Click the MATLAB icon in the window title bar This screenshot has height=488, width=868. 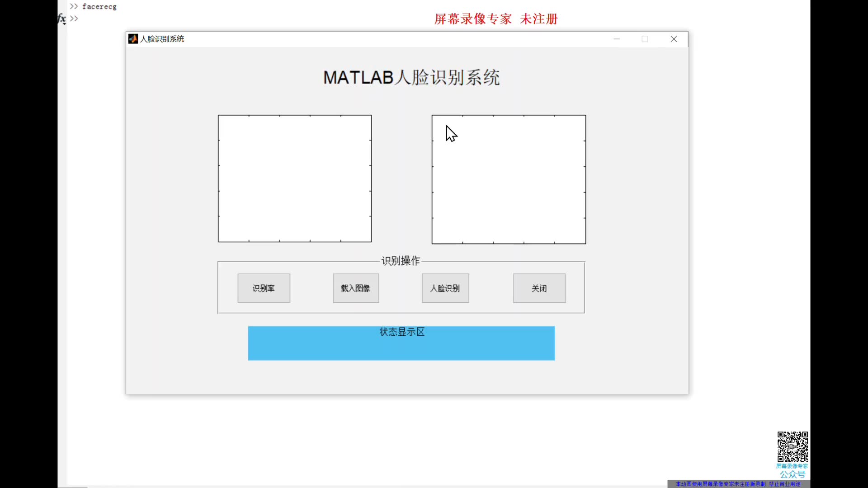(133, 39)
